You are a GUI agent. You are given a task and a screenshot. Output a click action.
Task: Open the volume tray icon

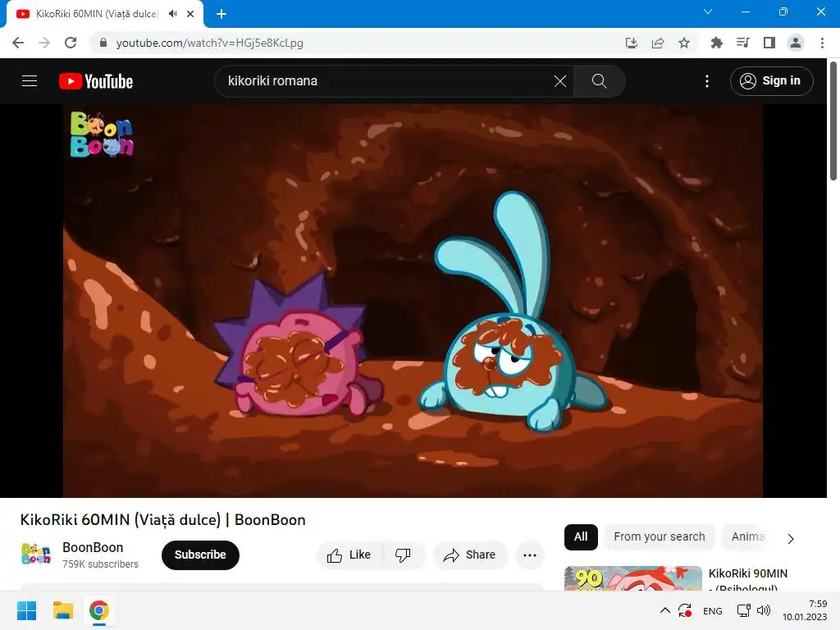(764, 610)
